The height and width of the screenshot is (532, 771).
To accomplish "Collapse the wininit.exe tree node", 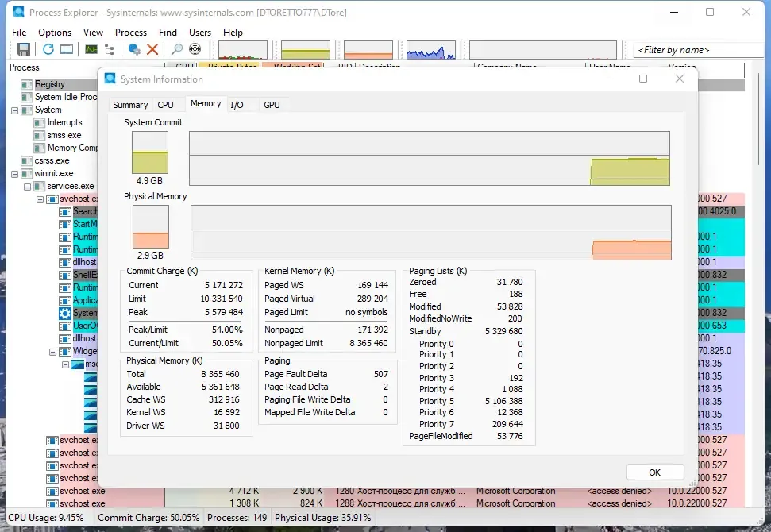I will click(x=15, y=174).
